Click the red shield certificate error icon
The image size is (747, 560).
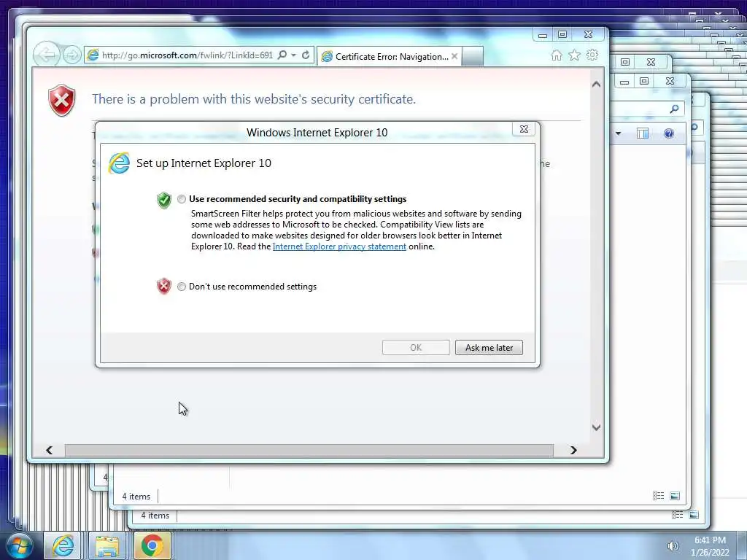coord(61,101)
